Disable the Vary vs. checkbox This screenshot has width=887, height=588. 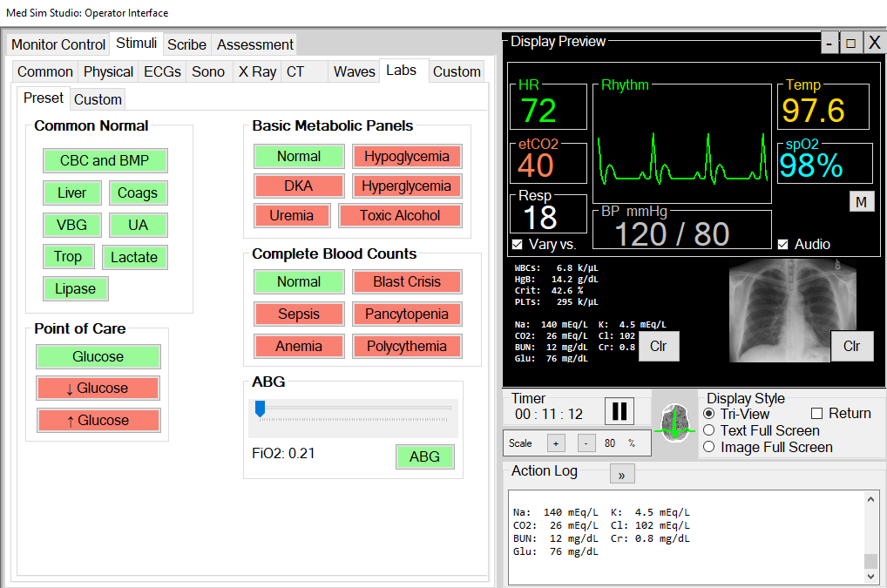coord(518,245)
